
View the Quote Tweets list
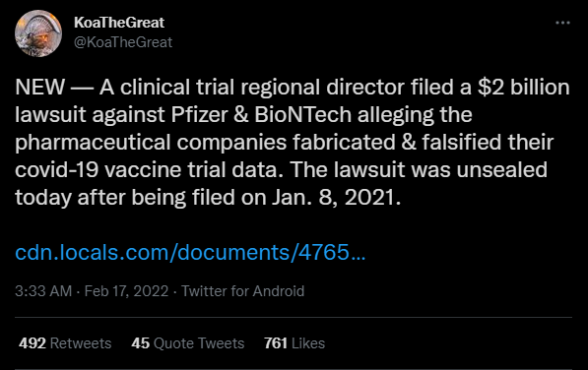[x=187, y=343]
